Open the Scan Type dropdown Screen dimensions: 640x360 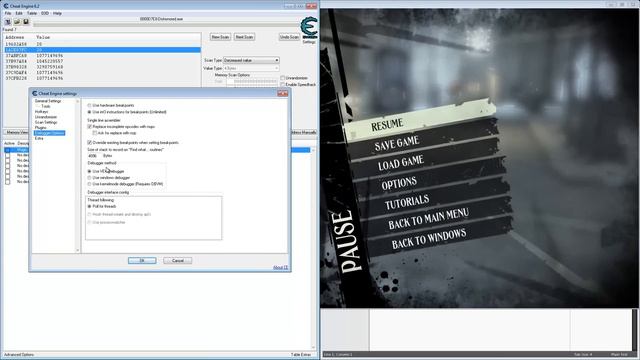pyautogui.click(x=251, y=60)
